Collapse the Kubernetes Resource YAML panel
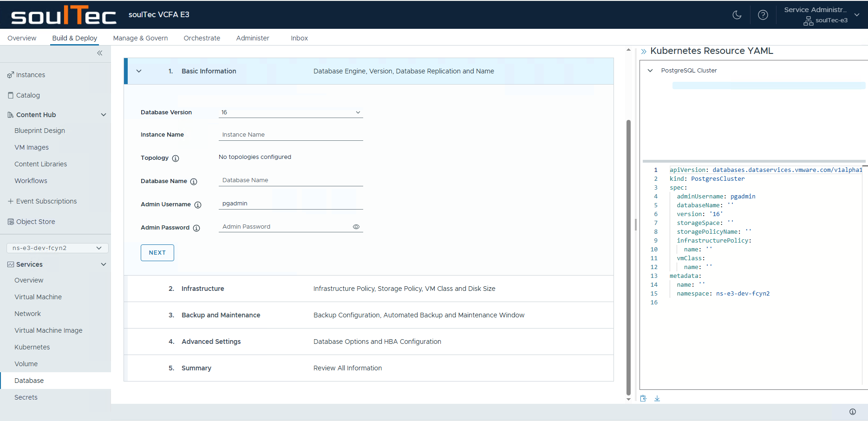 click(x=644, y=52)
